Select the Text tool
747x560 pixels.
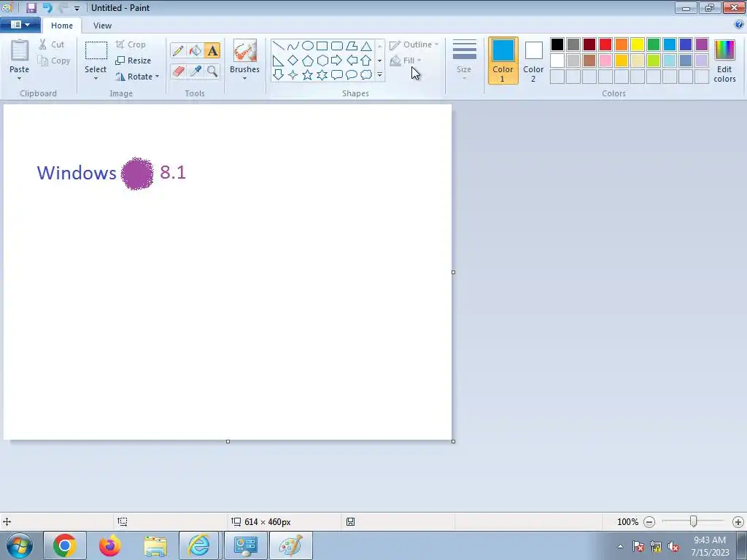click(x=212, y=50)
